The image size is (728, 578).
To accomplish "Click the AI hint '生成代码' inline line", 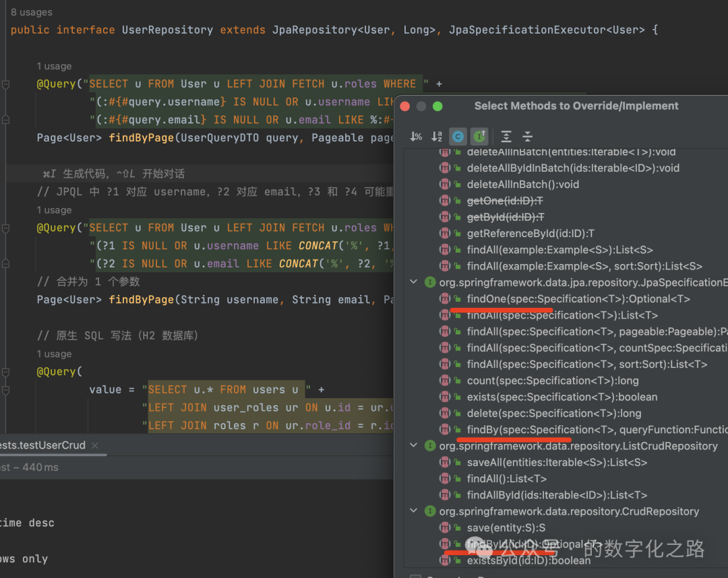I will (114, 174).
